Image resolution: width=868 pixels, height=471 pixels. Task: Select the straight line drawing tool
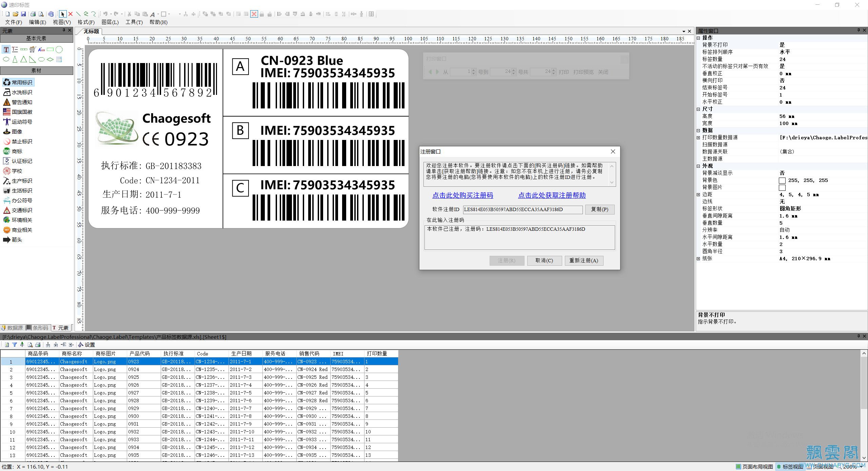pyautogui.click(x=78, y=14)
